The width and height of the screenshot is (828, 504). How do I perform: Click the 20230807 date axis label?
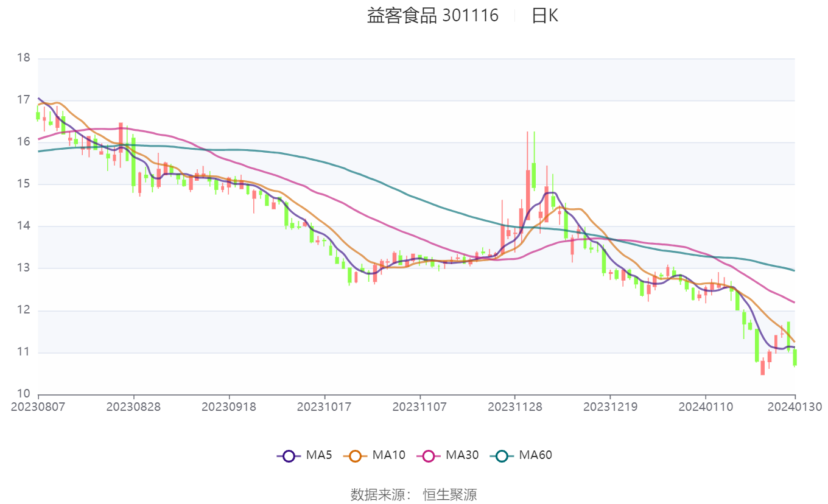38,407
